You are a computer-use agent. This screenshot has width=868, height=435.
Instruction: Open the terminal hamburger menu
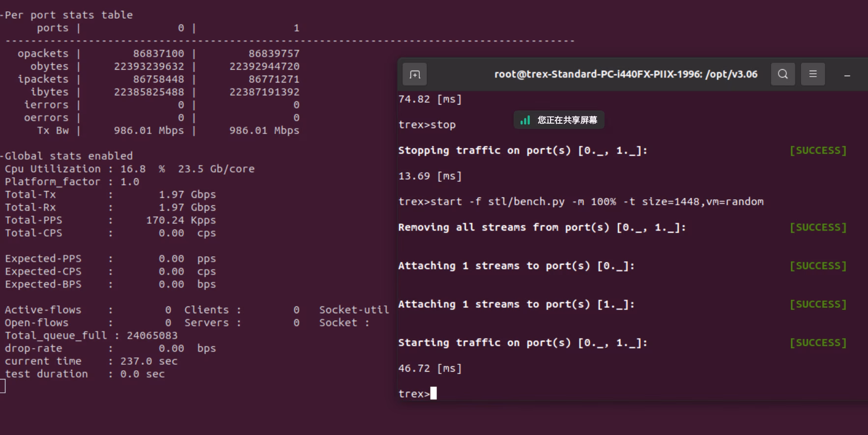tap(813, 74)
